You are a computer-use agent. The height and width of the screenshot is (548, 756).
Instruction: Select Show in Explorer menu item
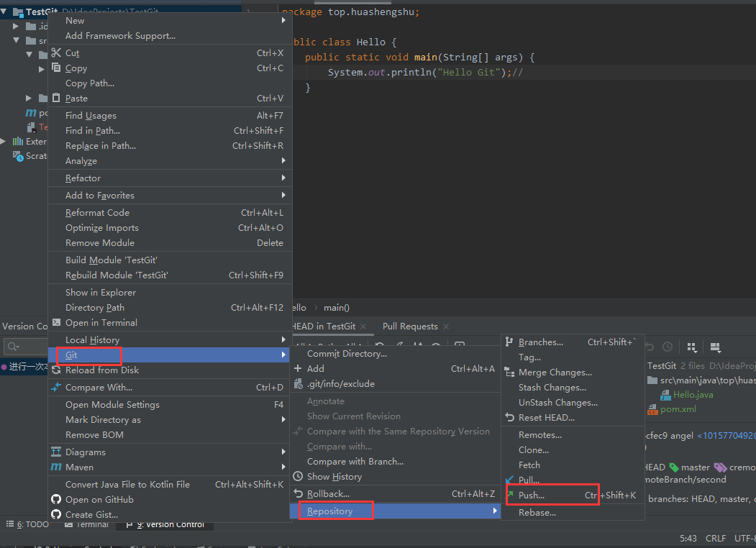point(169,292)
